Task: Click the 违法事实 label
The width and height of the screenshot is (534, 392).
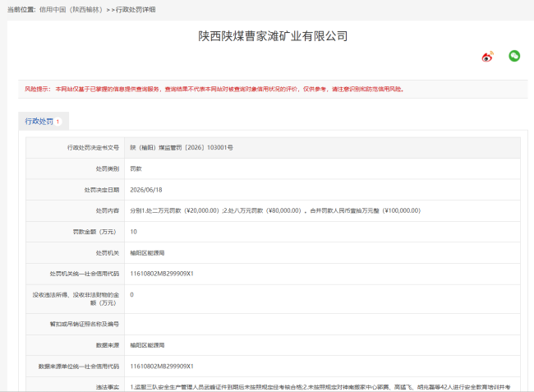Action: coord(108,387)
